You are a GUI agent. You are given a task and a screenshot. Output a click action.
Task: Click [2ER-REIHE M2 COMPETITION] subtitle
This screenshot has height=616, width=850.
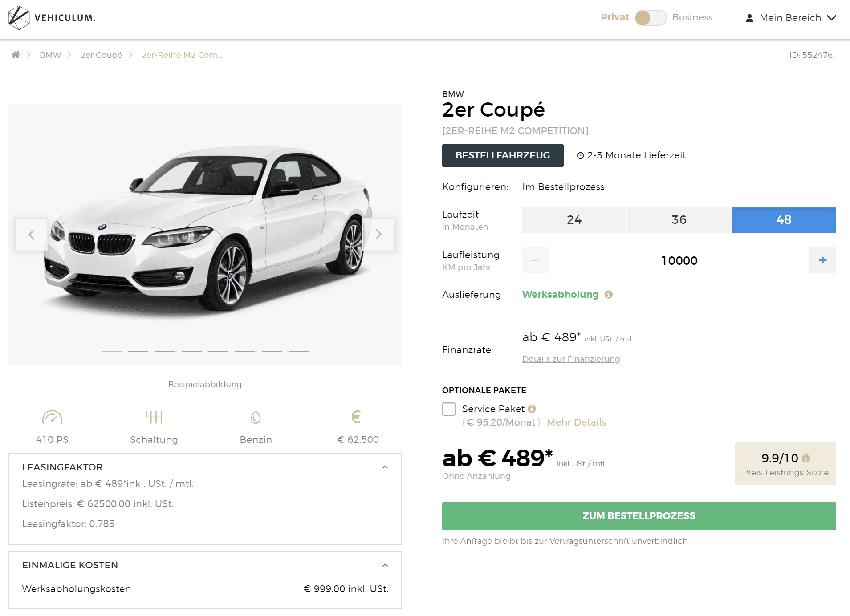[515, 130]
